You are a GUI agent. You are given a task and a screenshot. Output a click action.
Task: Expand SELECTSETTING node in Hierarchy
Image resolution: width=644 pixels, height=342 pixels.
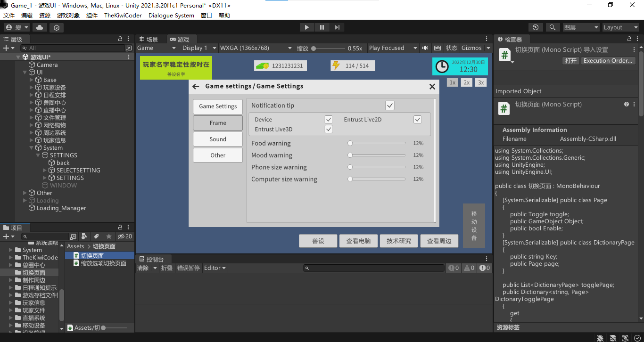click(x=45, y=170)
